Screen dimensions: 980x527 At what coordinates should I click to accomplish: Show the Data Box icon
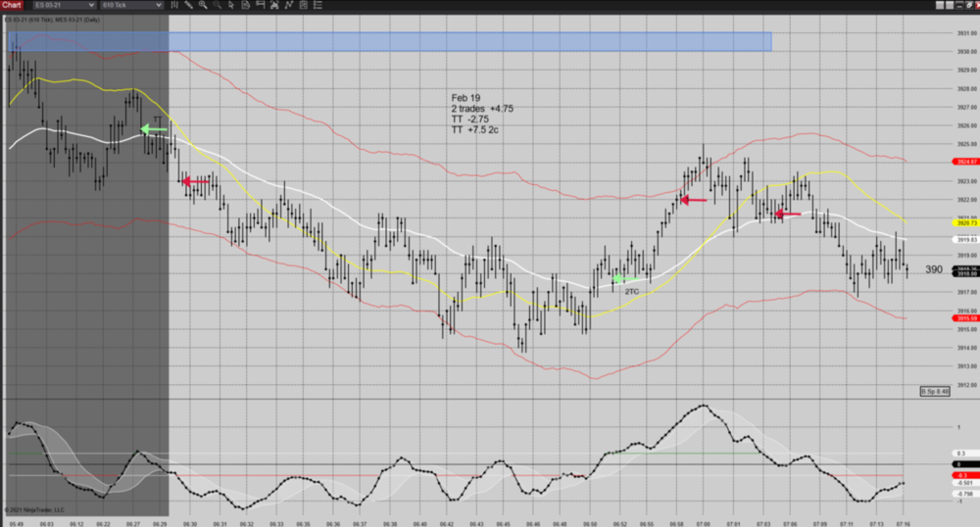click(245, 5)
